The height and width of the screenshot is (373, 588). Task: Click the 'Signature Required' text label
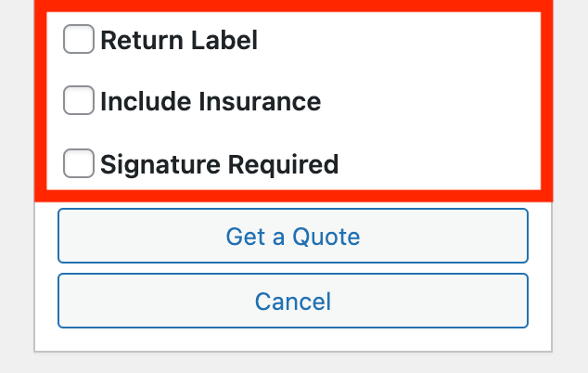pyautogui.click(x=219, y=164)
